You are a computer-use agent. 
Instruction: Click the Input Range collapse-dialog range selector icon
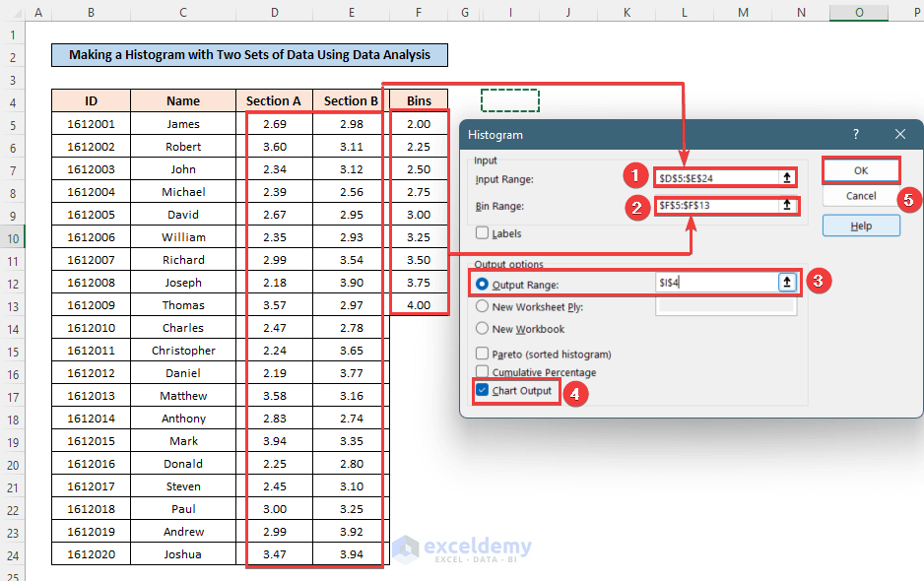click(786, 178)
